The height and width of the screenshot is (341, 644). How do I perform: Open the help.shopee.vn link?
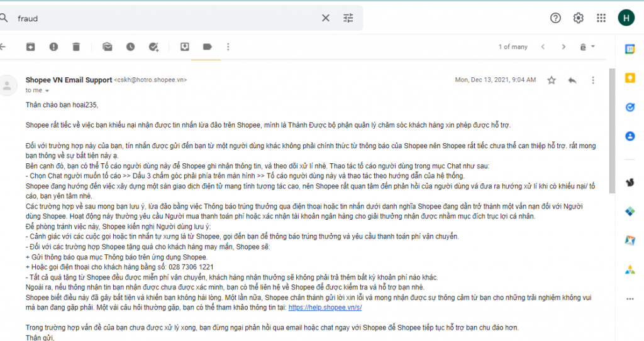coord(325,307)
